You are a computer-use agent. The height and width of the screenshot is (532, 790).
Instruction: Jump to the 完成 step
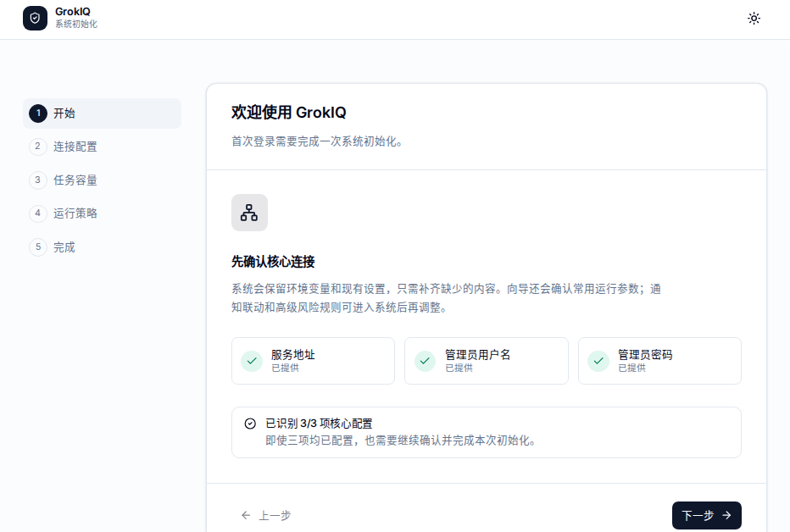point(102,247)
